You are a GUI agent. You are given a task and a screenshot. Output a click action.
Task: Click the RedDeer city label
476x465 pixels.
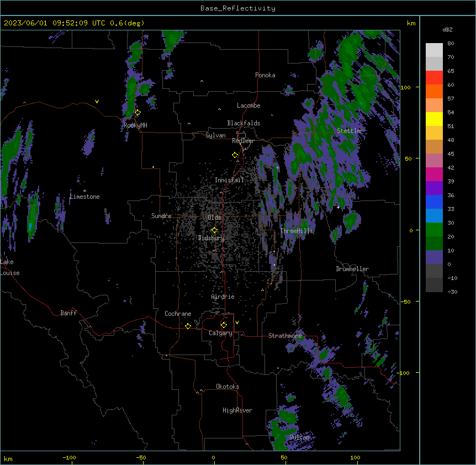243,141
